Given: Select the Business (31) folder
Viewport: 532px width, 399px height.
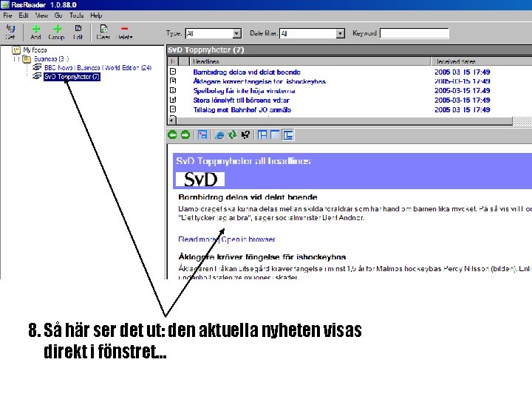Looking at the screenshot, I should point(51,59).
